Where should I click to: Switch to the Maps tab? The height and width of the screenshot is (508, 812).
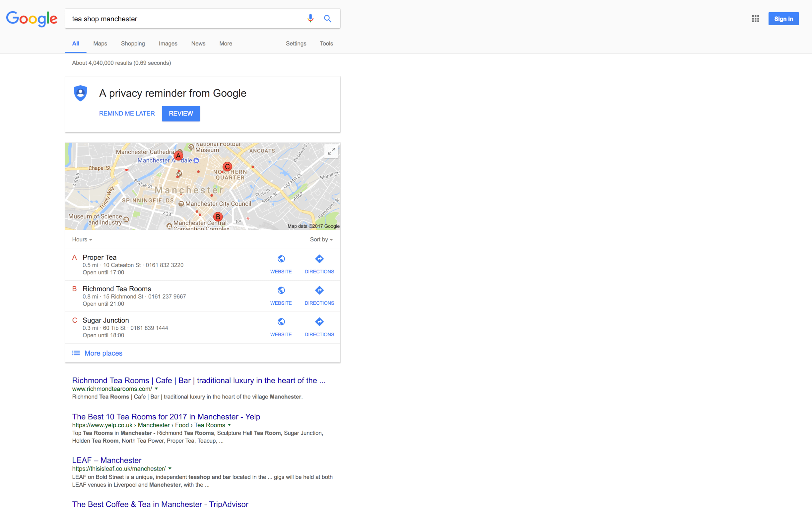[x=100, y=44]
